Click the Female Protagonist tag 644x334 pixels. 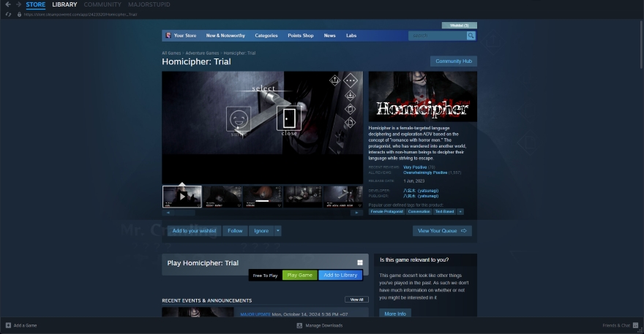click(x=386, y=212)
